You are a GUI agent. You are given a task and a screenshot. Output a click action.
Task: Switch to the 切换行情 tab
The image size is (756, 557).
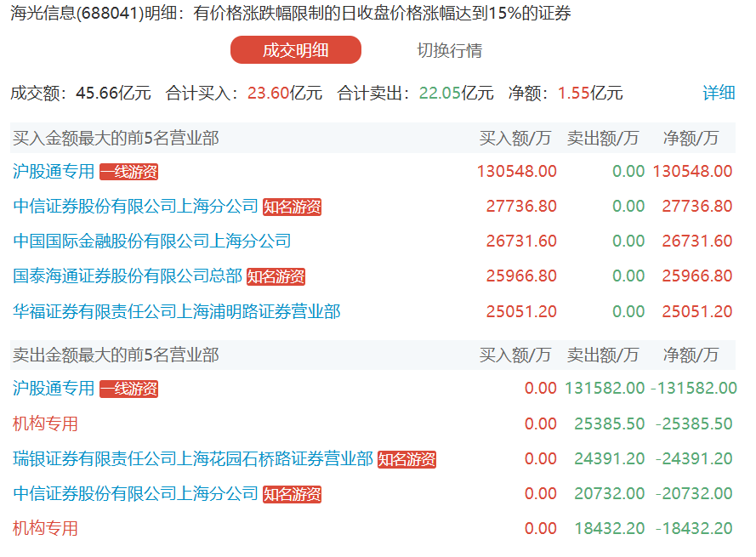point(449,50)
